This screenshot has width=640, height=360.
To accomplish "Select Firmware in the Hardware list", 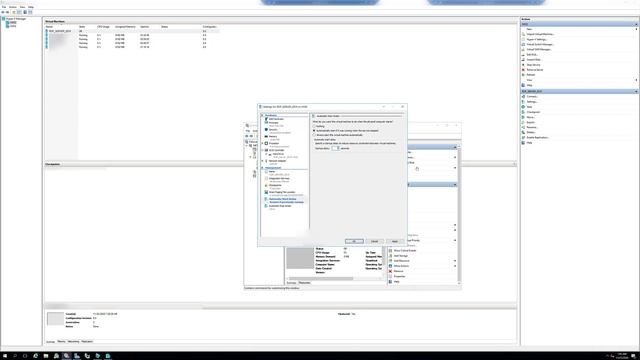I will click(273, 122).
